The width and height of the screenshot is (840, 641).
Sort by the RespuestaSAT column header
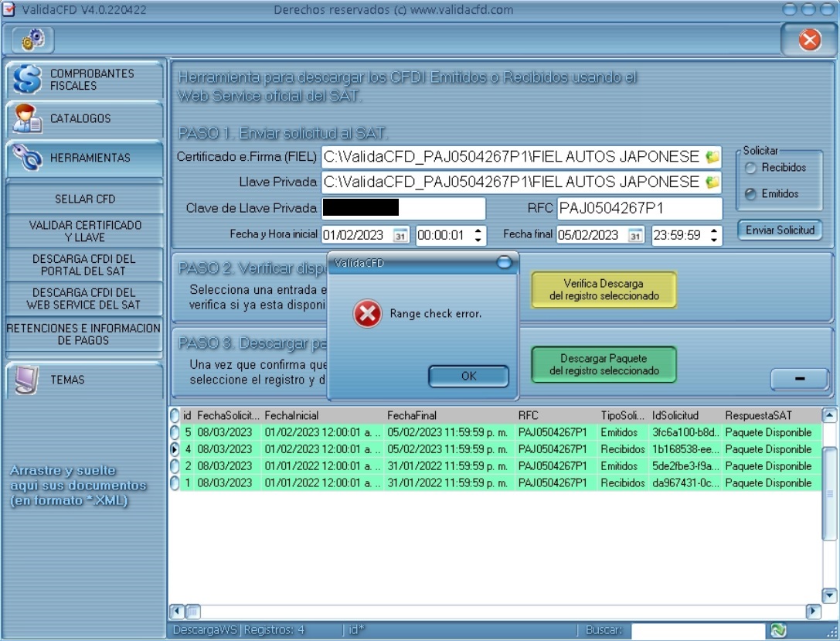coord(771,415)
